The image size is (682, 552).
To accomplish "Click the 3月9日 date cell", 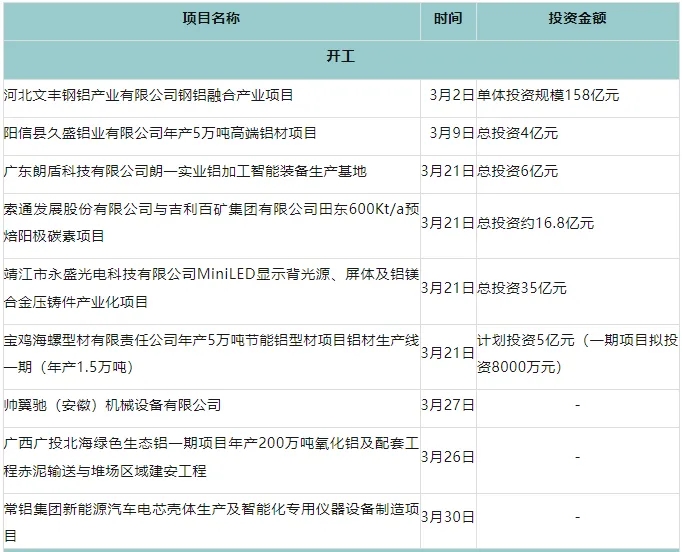I will point(451,133).
